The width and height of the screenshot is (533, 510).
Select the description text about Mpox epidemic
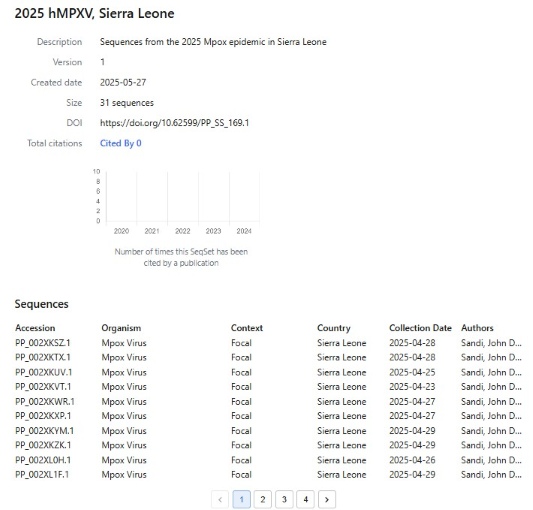coord(213,42)
